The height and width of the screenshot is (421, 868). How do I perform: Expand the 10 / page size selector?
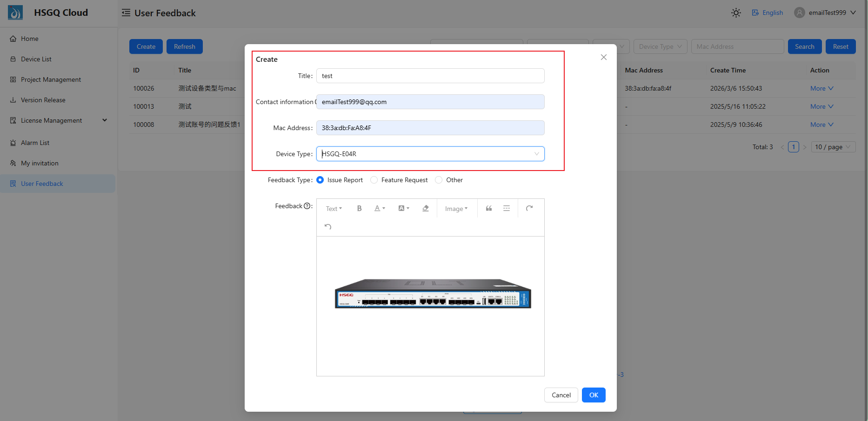point(833,147)
